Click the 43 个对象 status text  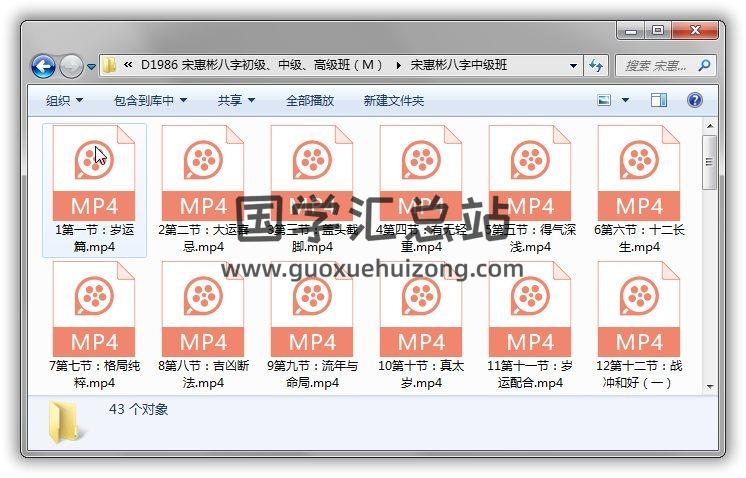pyautogui.click(x=138, y=409)
